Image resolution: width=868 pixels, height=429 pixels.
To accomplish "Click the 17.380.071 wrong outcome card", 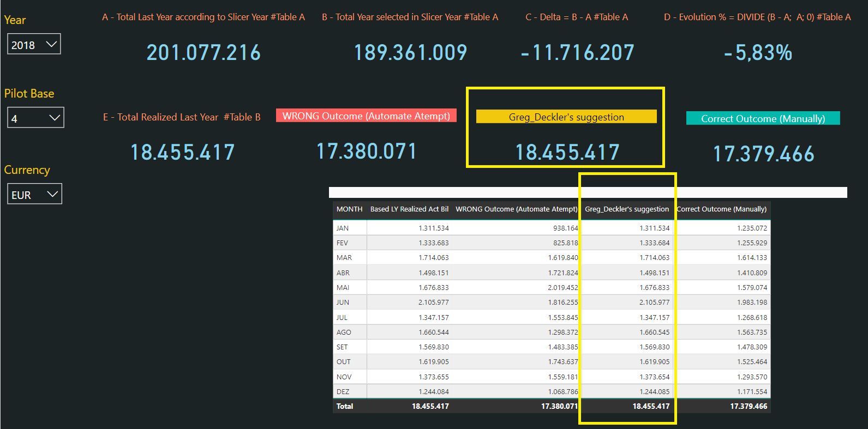I will click(367, 151).
